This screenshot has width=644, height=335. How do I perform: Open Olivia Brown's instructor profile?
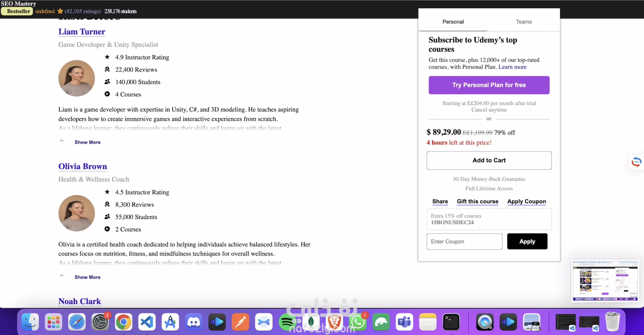click(83, 166)
